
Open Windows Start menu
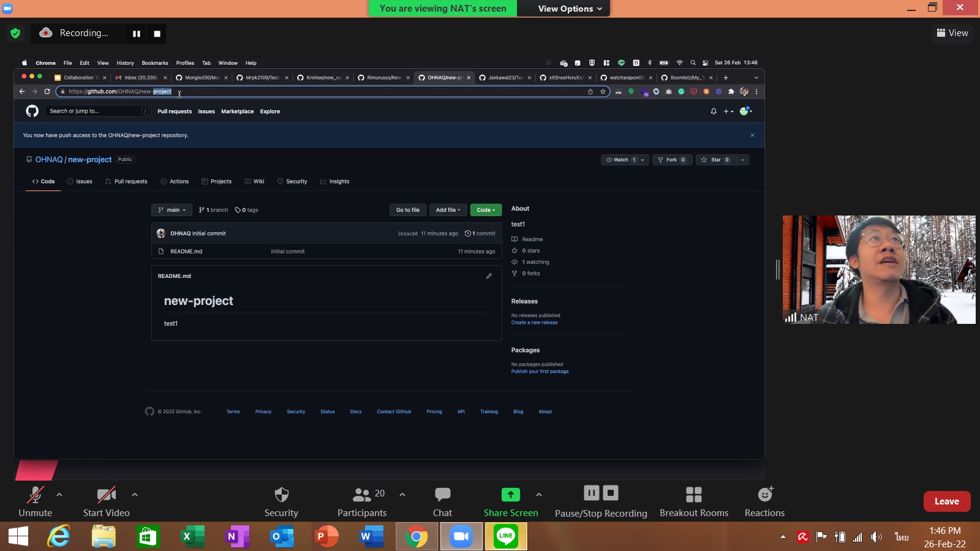pos(18,537)
